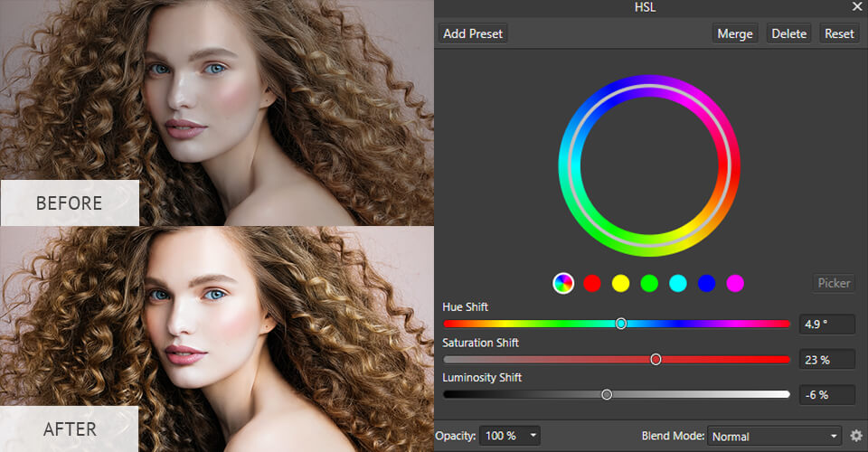868x452 pixels.
Task: Click the Luminosity Shift label
Action: click(482, 378)
